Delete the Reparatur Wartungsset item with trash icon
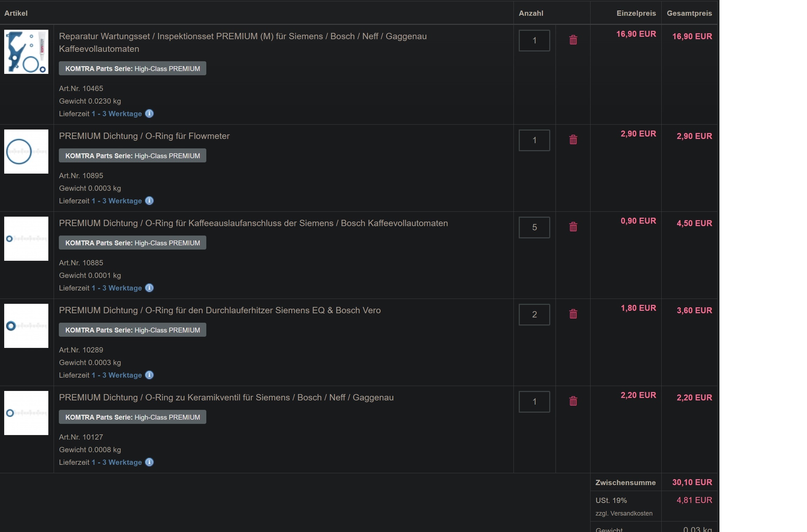807x532 pixels. 573,40
